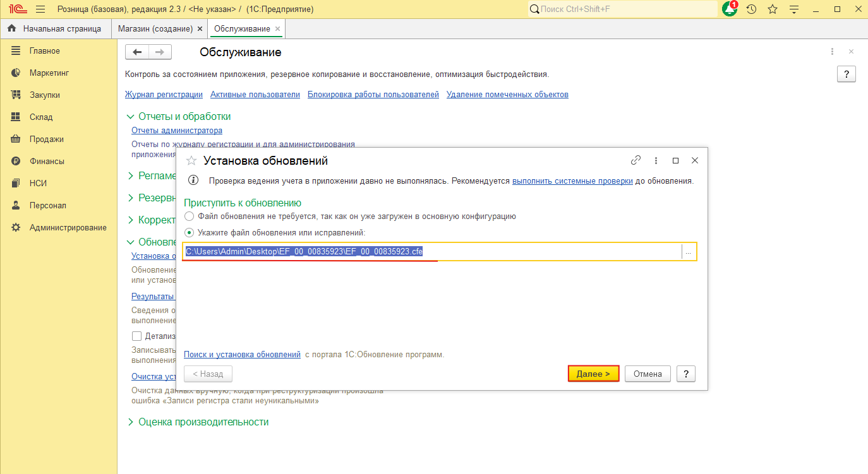Viewport: 868px width, 474px height.
Task: Click the global search field
Action: pyautogui.click(x=622, y=9)
